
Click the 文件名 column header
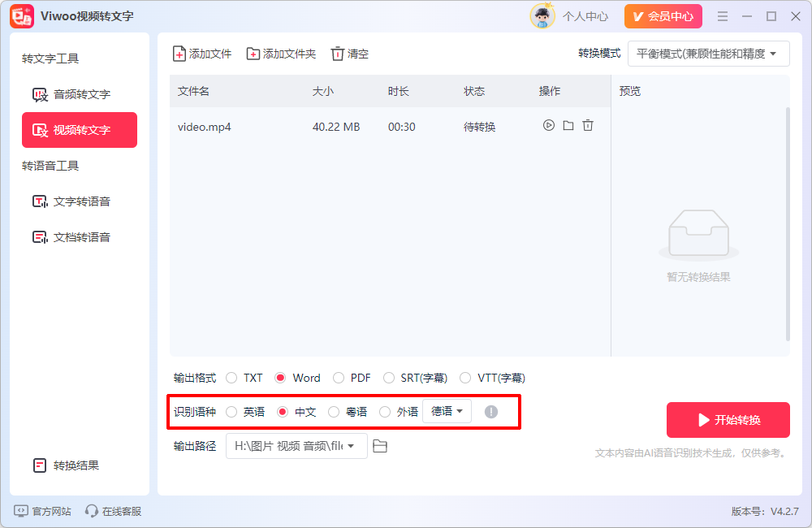coord(194,91)
